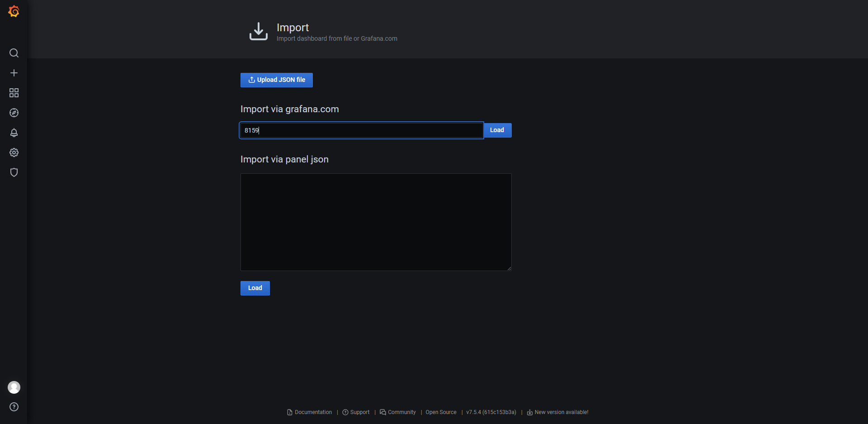
Task: Open the Server Admin shield icon
Action: (x=14, y=172)
